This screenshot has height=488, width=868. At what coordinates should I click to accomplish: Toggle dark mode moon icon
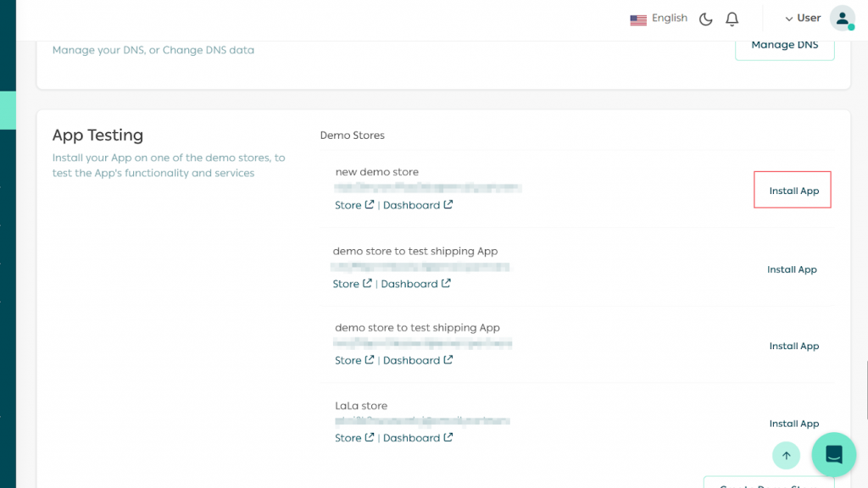pos(705,19)
